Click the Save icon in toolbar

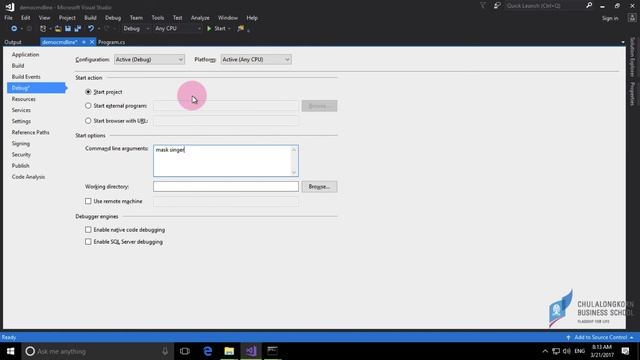(68, 29)
